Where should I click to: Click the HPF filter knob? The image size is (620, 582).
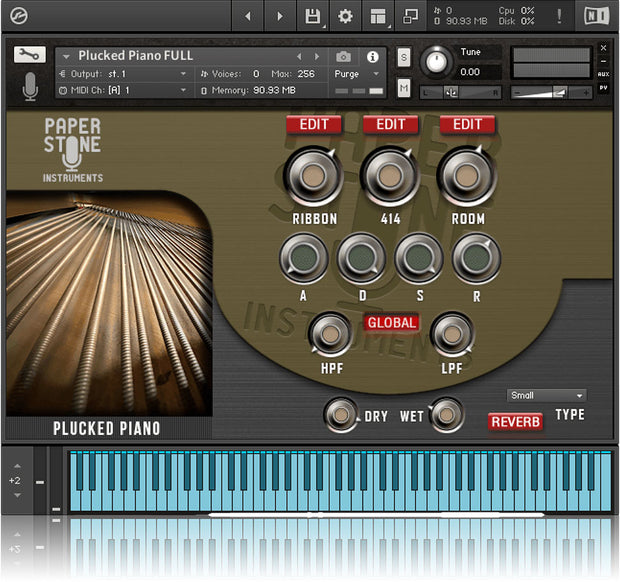[x=330, y=334]
